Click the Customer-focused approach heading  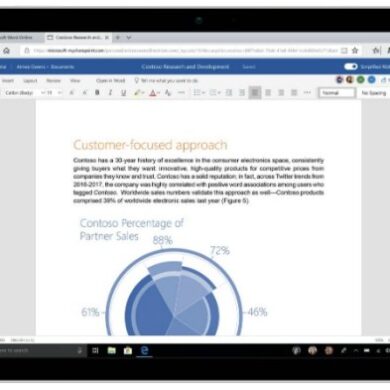150,145
